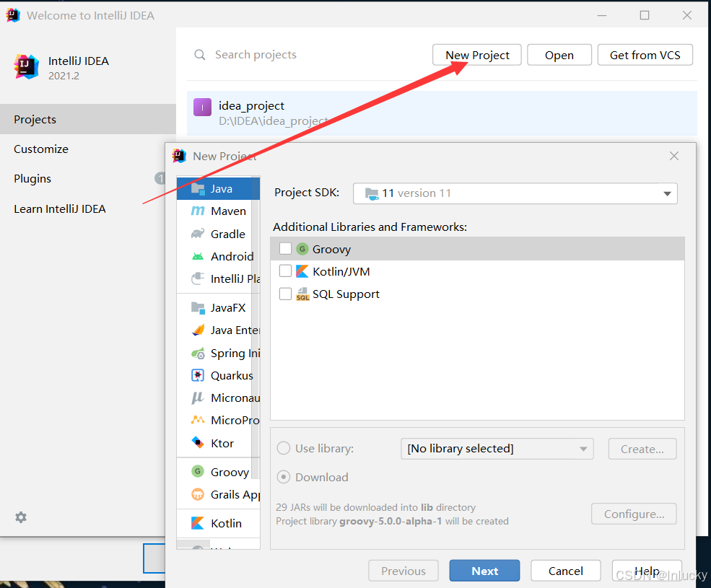
Task: Select the Download radio button
Action: 284,477
